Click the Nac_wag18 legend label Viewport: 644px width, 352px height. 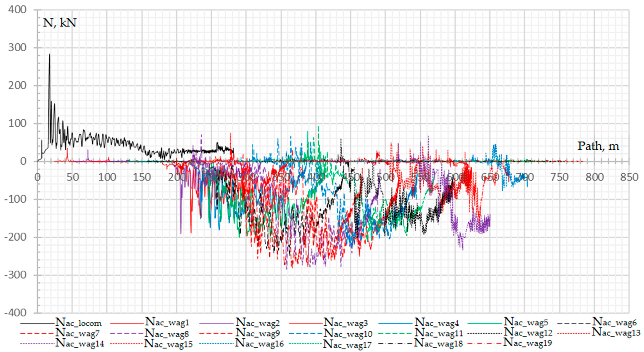tap(438, 343)
